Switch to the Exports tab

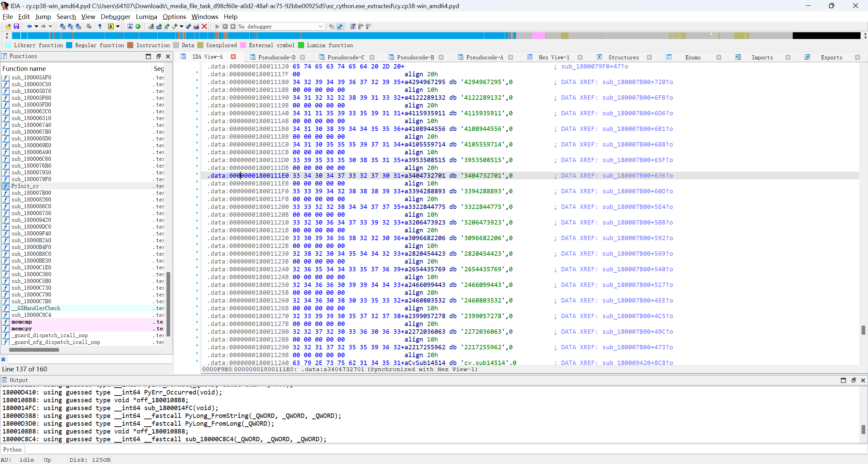click(x=831, y=57)
